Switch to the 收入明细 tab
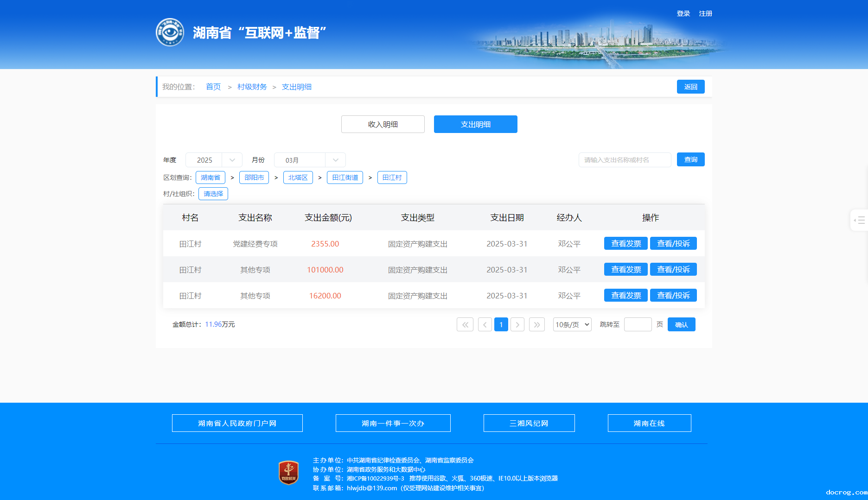This screenshot has height=500, width=868. pyautogui.click(x=383, y=124)
